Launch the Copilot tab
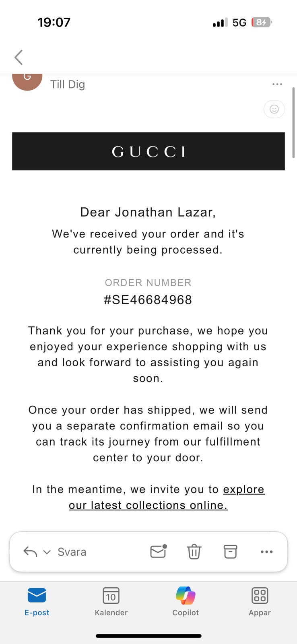The image size is (297, 644). (x=186, y=601)
